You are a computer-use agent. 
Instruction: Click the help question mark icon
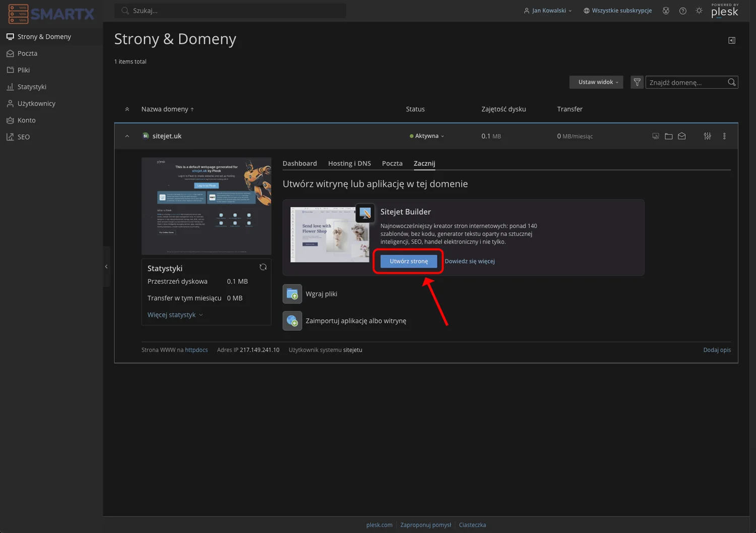(682, 11)
